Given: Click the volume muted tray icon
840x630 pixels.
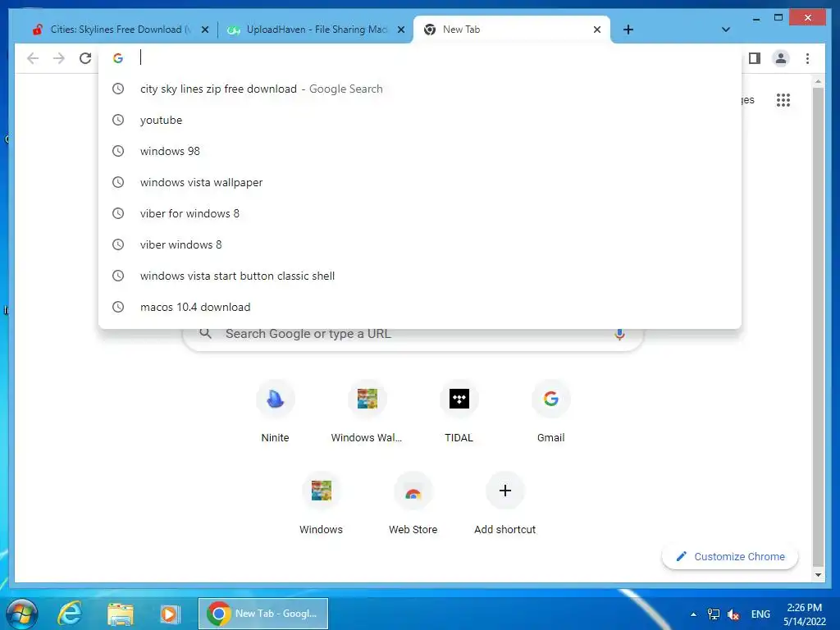Looking at the screenshot, I should pyautogui.click(x=733, y=614).
